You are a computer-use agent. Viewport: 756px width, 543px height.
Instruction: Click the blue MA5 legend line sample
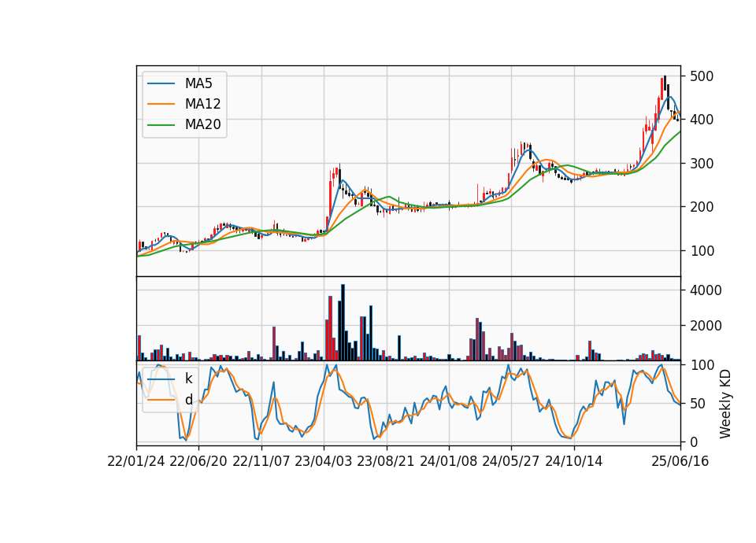pos(161,83)
